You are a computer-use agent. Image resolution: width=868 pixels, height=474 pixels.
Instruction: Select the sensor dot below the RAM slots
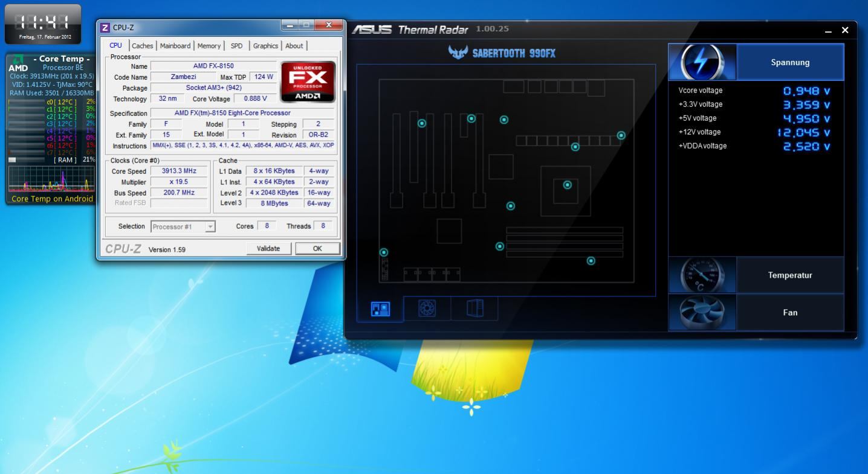tap(591, 261)
